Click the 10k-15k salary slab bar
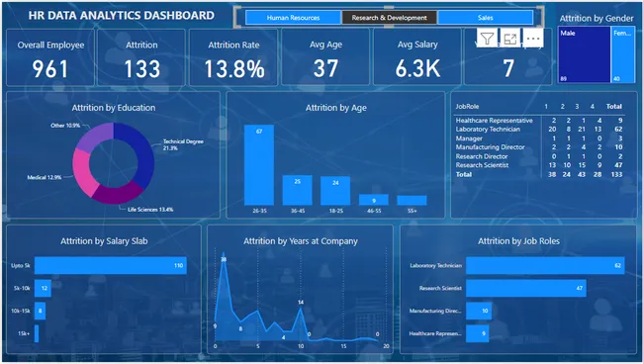The height and width of the screenshot is (364, 643). [41, 311]
